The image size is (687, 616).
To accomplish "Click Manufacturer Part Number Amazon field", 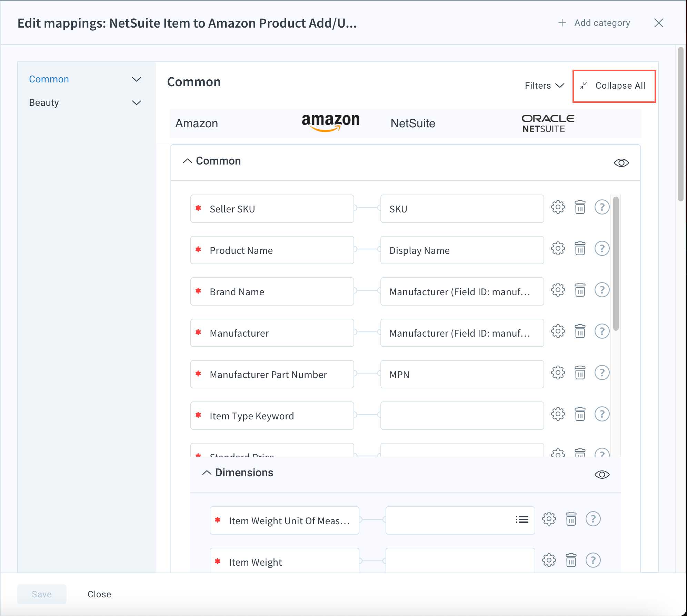I will (272, 374).
